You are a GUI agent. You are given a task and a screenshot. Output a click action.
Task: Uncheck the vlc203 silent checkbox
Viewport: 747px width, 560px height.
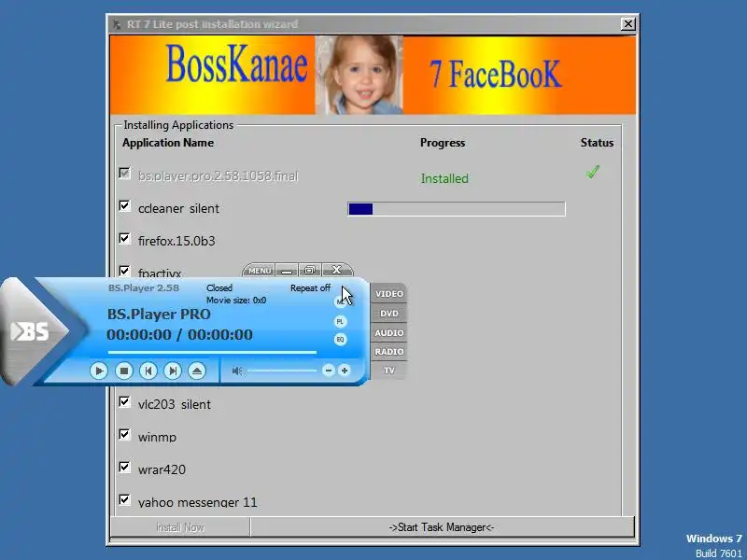(124, 402)
